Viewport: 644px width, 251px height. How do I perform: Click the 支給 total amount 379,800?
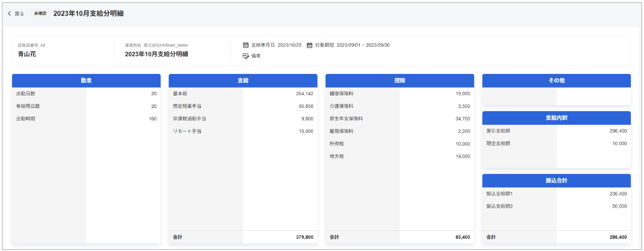[x=304, y=237]
